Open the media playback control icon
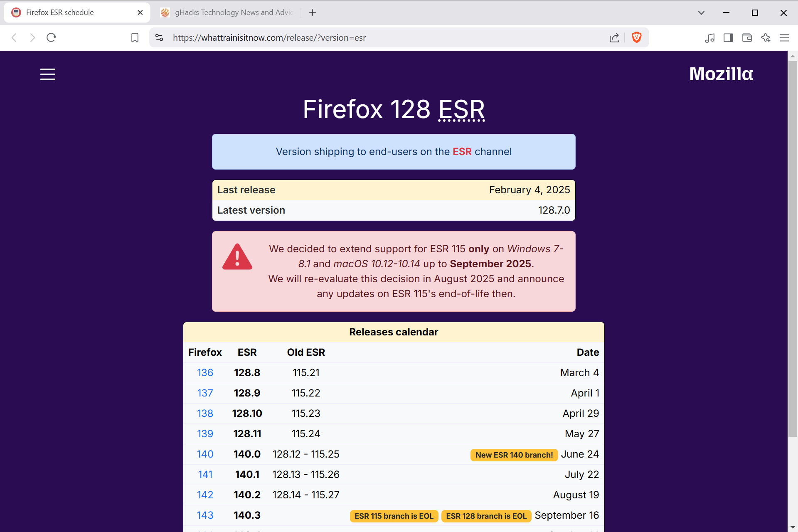The image size is (798, 532). tap(710, 37)
